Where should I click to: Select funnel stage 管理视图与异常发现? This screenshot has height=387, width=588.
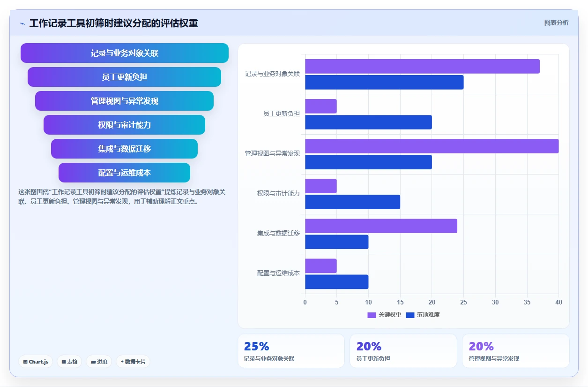(x=125, y=101)
